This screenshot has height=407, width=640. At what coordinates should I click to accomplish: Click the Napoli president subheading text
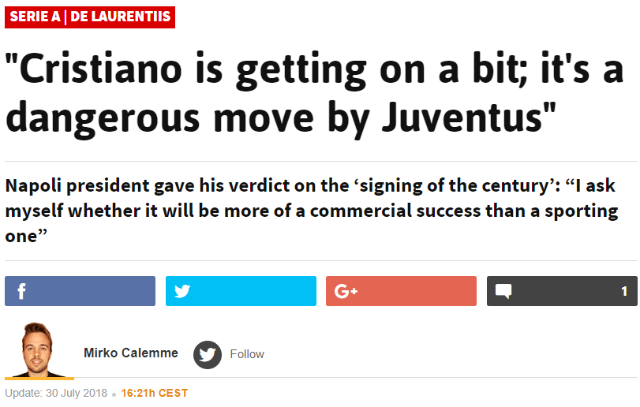[312, 211]
